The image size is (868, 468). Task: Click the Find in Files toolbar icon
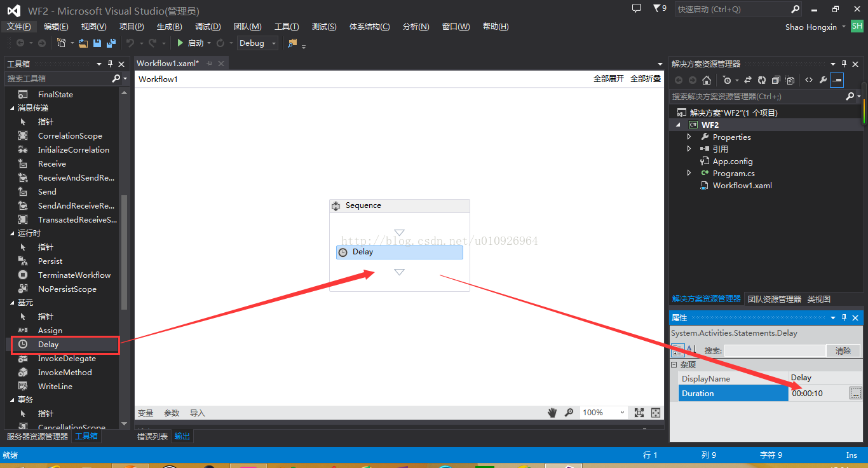pyautogui.click(x=292, y=43)
